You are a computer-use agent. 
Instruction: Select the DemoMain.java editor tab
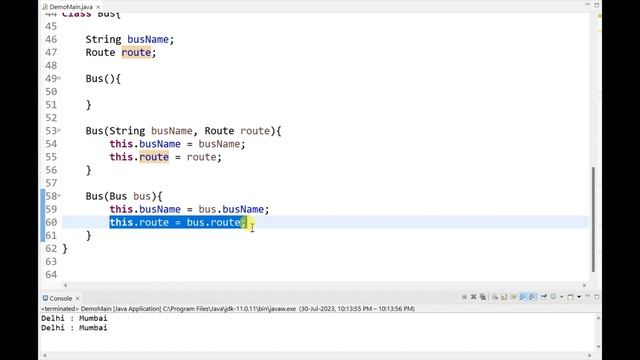coord(71,7)
